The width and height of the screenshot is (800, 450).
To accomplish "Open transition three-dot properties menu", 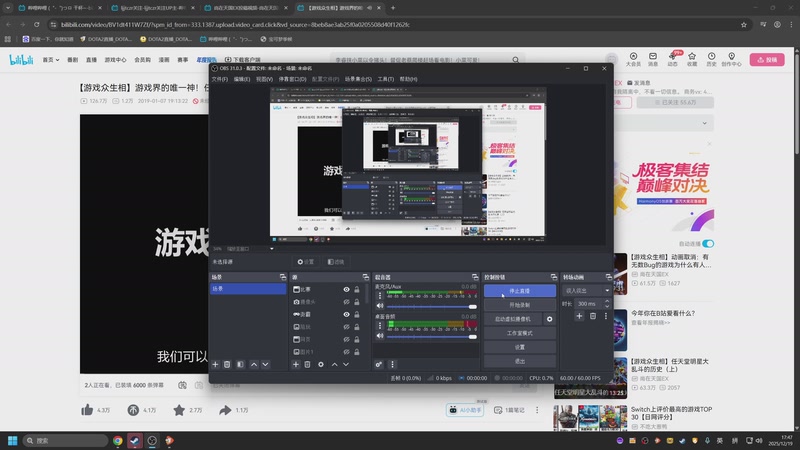I will (606, 316).
